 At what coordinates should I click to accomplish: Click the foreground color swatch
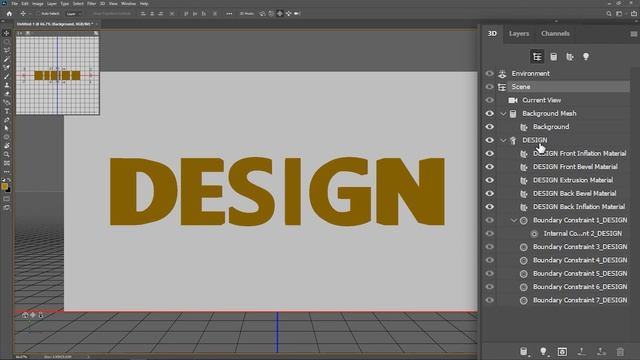tap(4, 187)
